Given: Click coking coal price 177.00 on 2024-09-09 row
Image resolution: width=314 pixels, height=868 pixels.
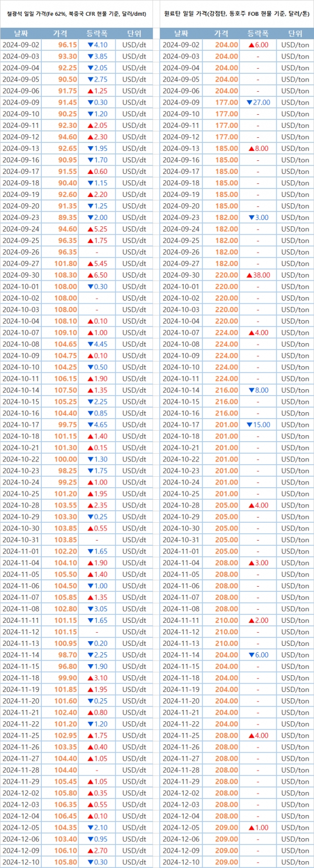Looking at the screenshot, I should point(227,103).
